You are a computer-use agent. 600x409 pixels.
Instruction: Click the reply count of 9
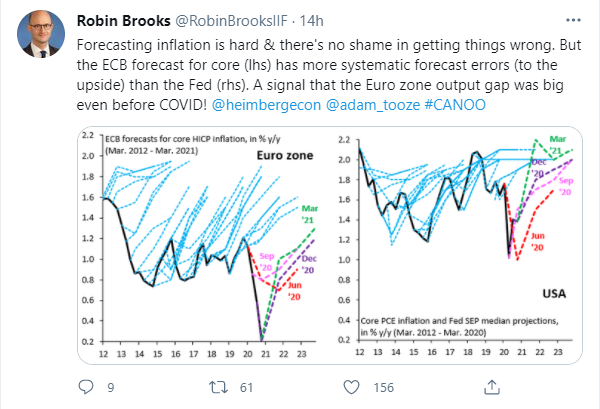pos(111,386)
